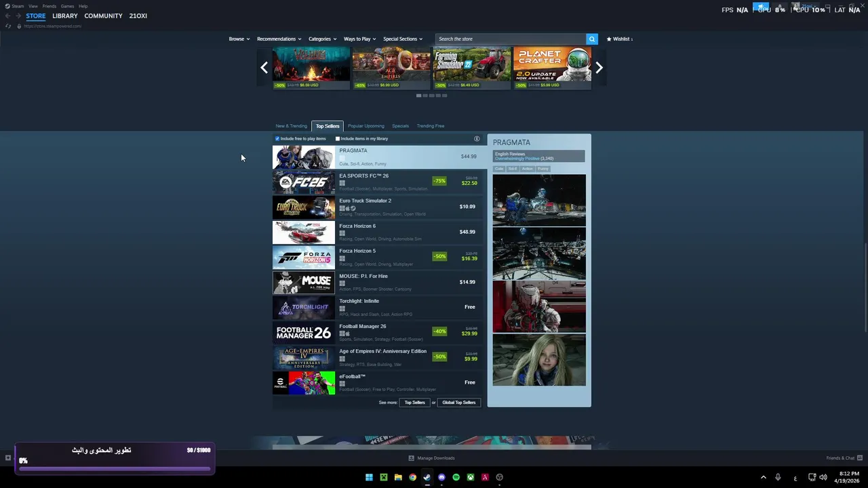Viewport: 868px width, 488px height.
Task: Open the Forza Horizon 5 listing
Action: click(x=379, y=258)
